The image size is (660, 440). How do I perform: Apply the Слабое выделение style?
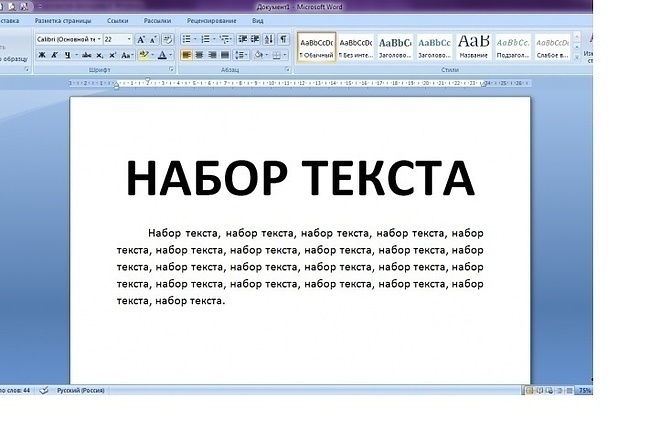click(552, 47)
